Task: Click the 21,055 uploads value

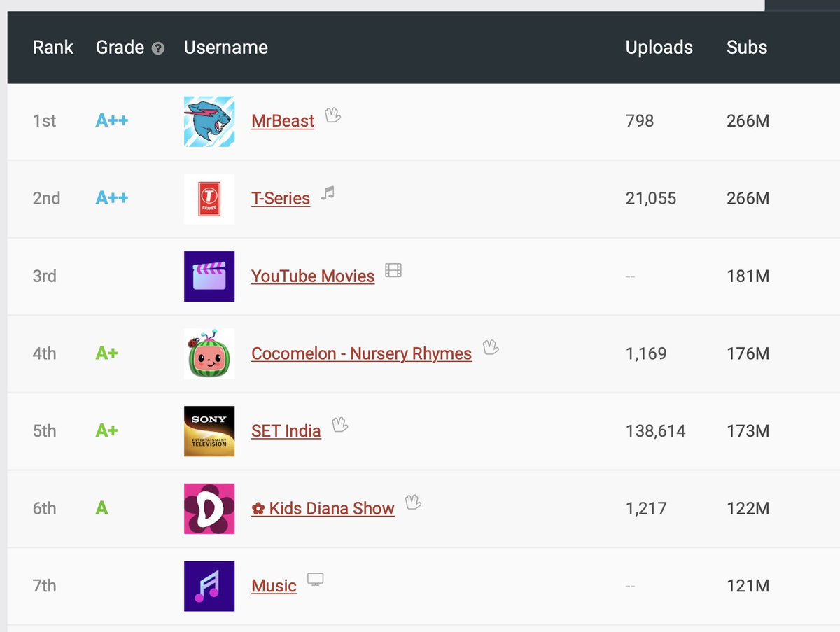Action: tap(651, 199)
